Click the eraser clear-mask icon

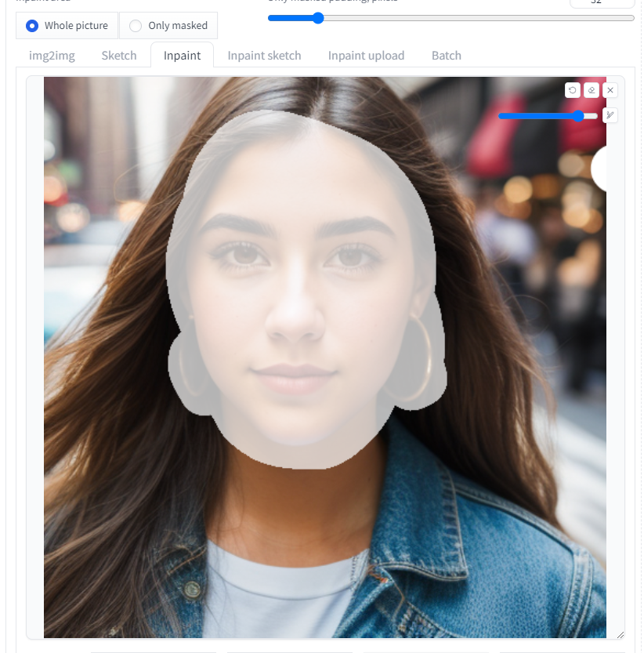coord(592,90)
